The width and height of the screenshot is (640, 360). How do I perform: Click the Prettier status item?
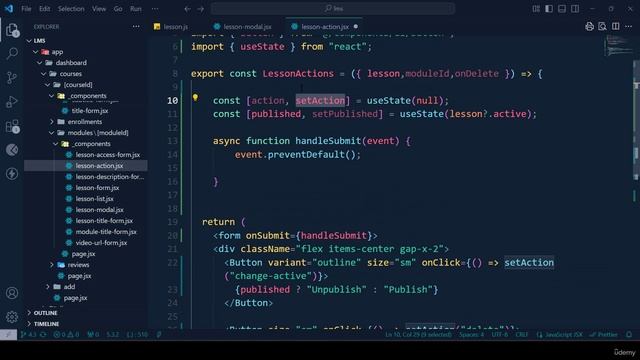click(603, 335)
